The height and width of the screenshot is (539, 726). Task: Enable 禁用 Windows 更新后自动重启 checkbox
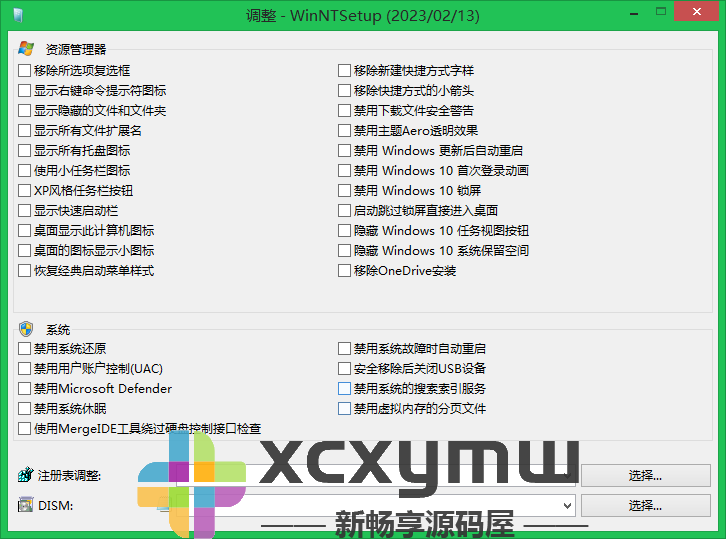pyautogui.click(x=344, y=150)
